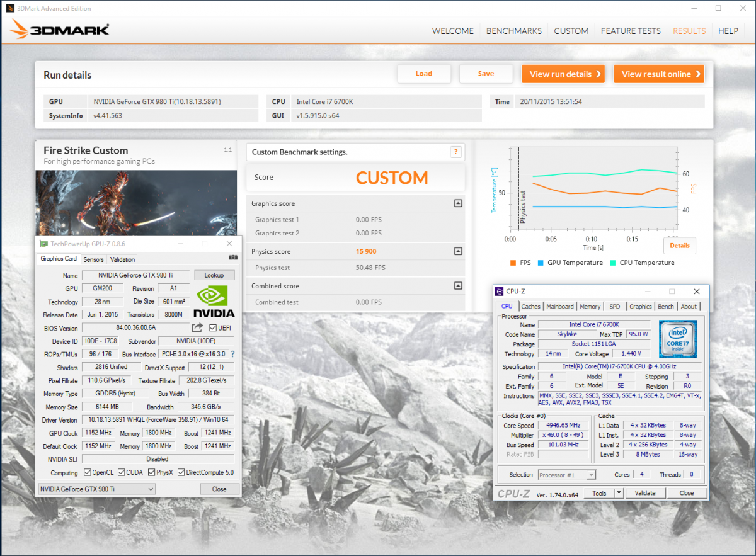Click the 3DMark logo in header
Screen dimensions: 756x556
[x=60, y=29]
